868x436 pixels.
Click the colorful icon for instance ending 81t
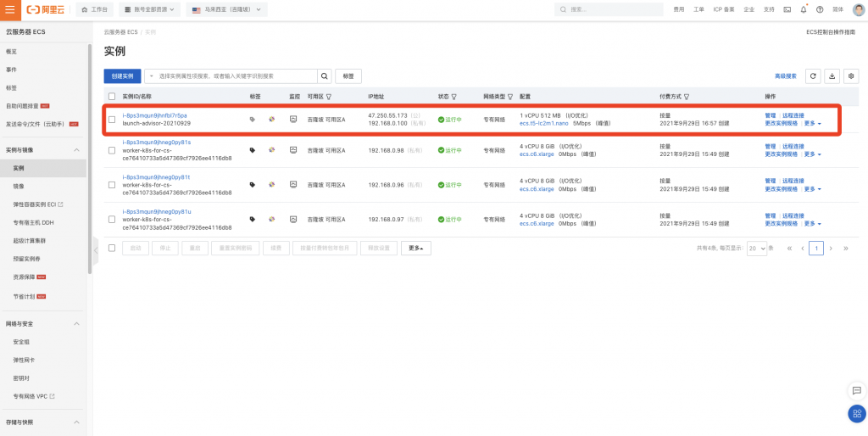[x=272, y=184]
